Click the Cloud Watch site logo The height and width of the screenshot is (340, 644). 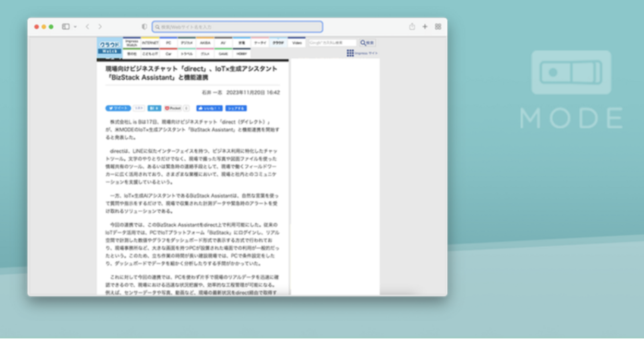[x=110, y=47]
